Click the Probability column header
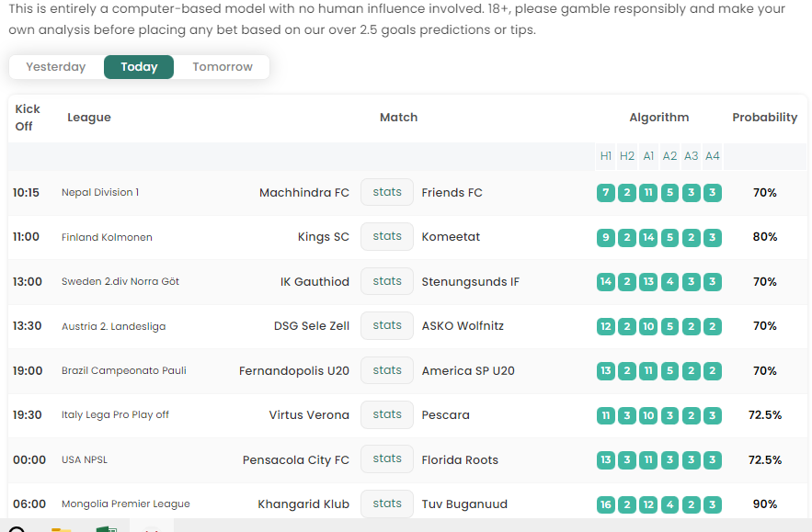 coord(764,118)
